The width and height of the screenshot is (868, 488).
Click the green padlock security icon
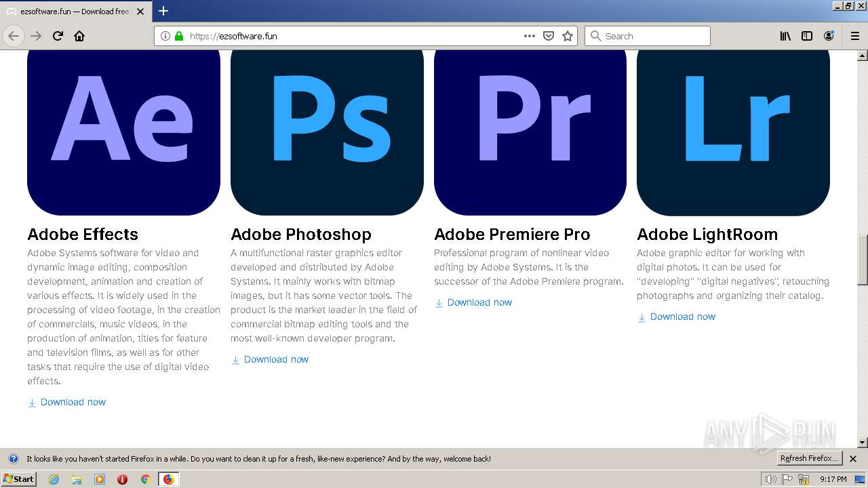(179, 36)
